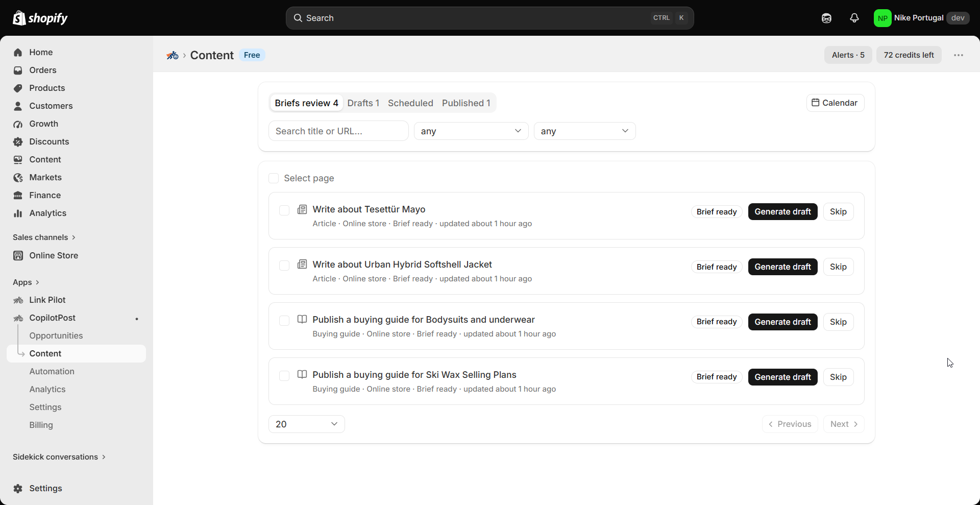Open CopilotPost Settings submenu item
This screenshot has height=505, width=980.
(x=45, y=407)
